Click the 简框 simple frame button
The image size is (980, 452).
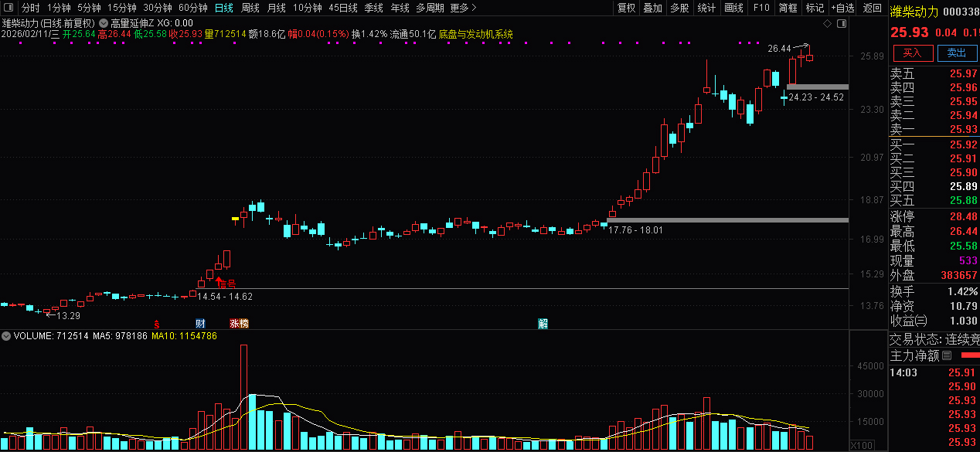[788, 8]
